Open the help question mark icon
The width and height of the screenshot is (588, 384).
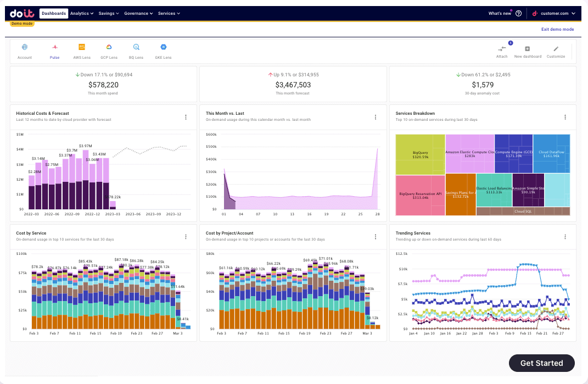518,13
